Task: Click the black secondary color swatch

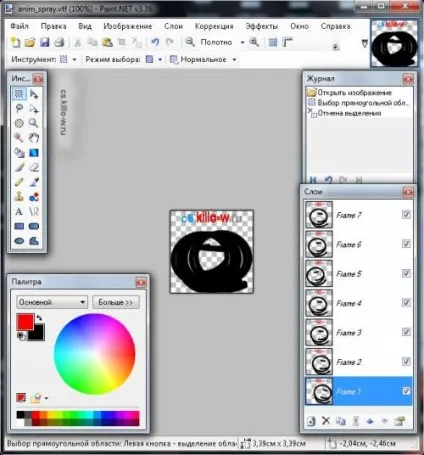Action: coord(37,334)
